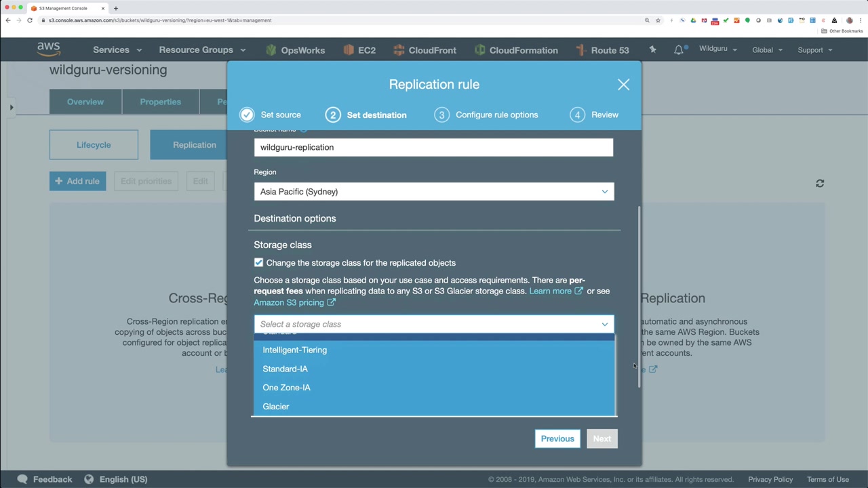Image resolution: width=868 pixels, height=488 pixels.
Task: Open the Other Bookmarks folder
Action: pos(842,31)
